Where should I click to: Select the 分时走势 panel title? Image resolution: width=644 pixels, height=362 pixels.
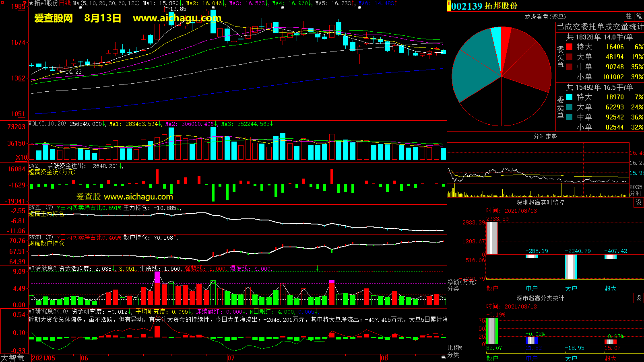545,137
